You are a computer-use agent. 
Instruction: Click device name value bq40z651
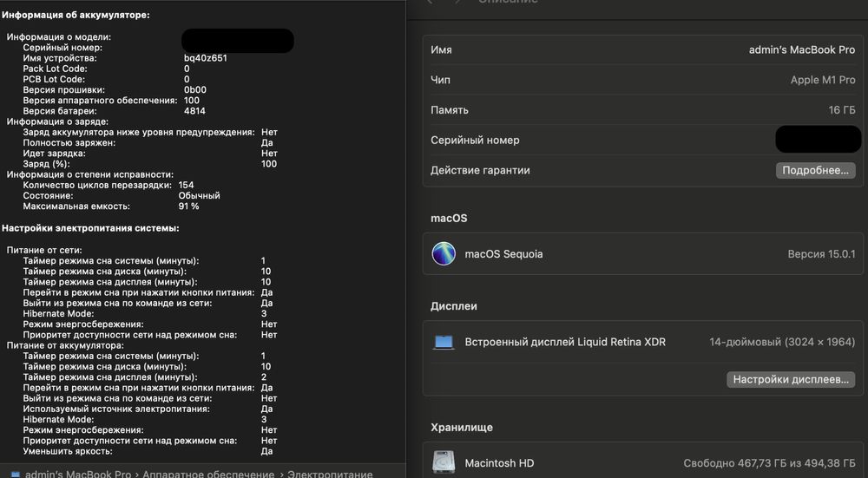point(206,58)
